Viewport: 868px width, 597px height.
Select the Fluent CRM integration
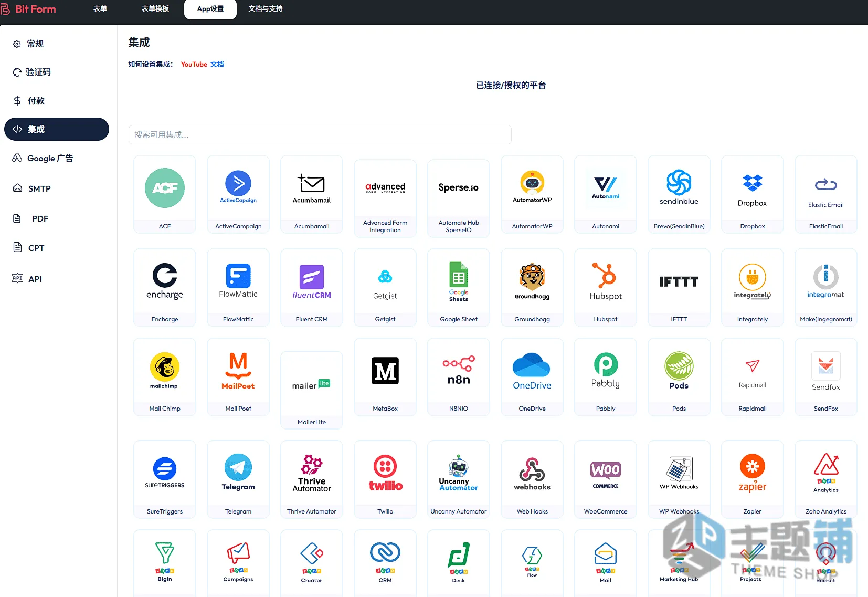pos(312,288)
